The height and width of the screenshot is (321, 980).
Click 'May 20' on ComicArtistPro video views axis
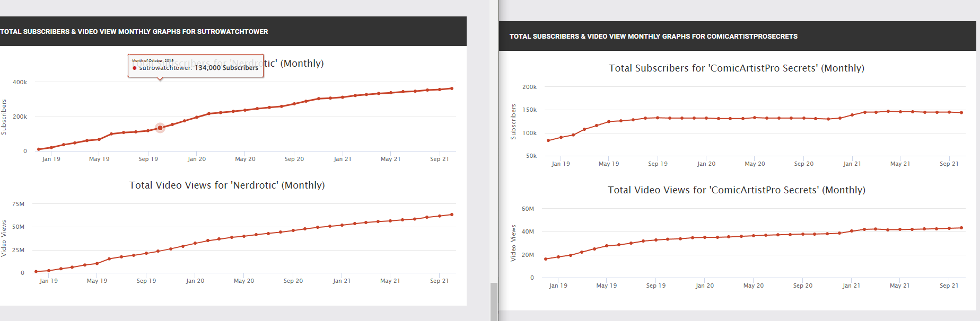[754, 286]
